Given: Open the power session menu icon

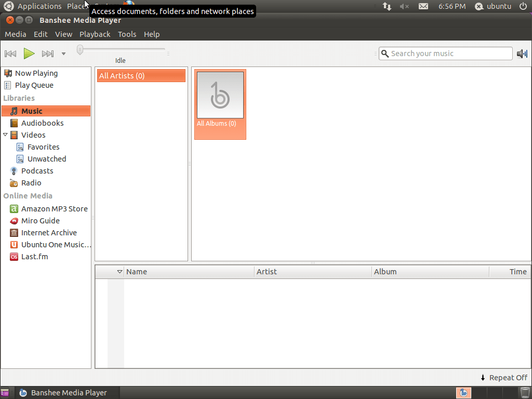Looking at the screenshot, I should 523,6.
